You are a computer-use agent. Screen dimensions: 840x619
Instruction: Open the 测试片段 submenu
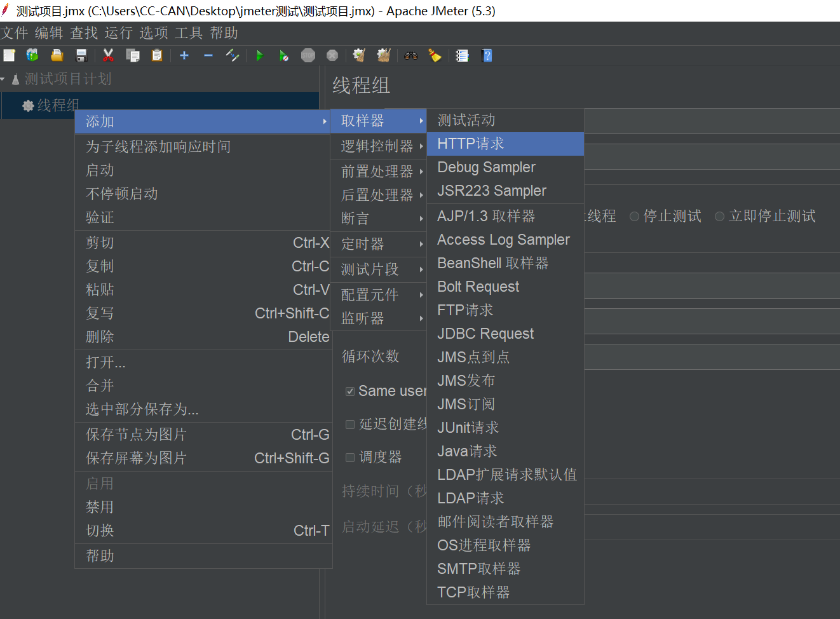tap(379, 269)
